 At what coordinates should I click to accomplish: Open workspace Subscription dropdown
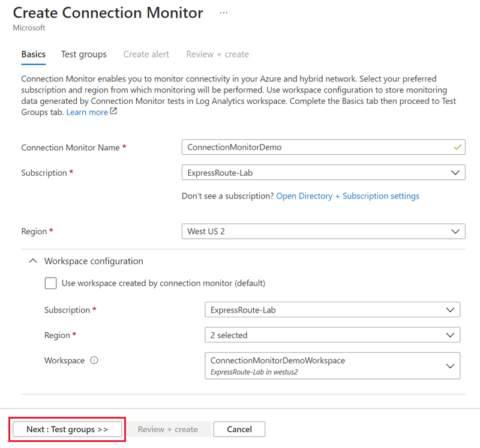click(332, 310)
